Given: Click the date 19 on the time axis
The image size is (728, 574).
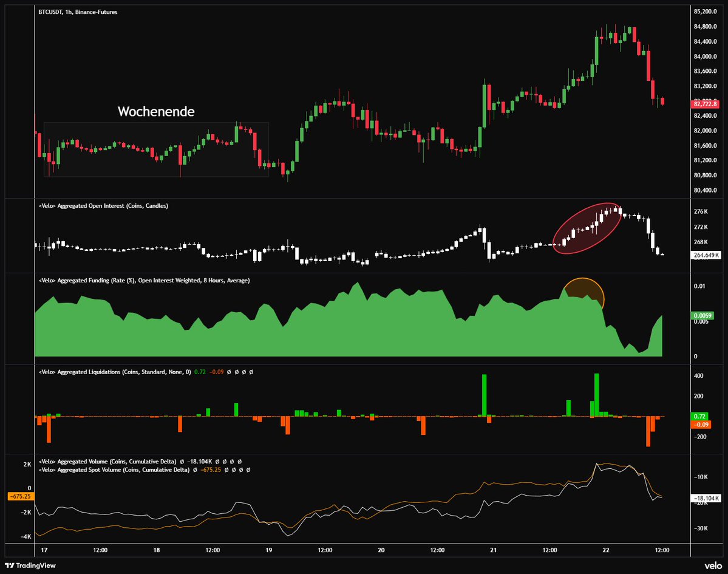Looking at the screenshot, I should click(269, 550).
